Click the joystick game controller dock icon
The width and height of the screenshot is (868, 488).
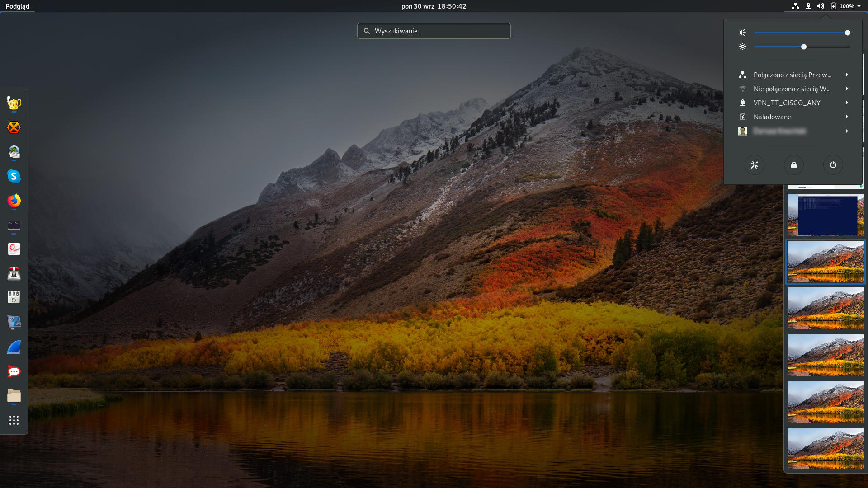point(14,273)
